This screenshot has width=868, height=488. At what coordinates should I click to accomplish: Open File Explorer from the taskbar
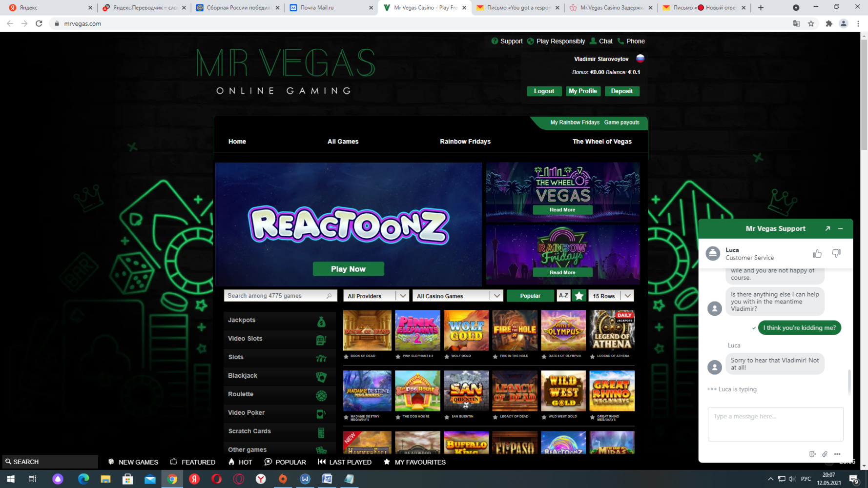point(105,479)
